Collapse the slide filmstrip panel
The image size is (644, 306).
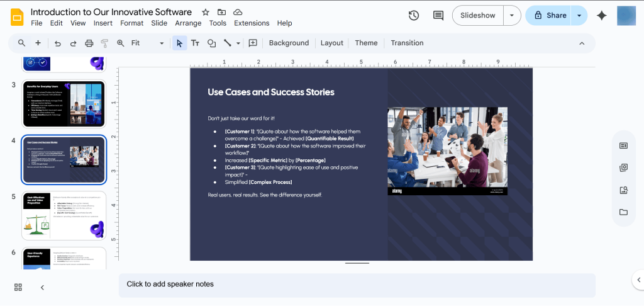pos(42,287)
